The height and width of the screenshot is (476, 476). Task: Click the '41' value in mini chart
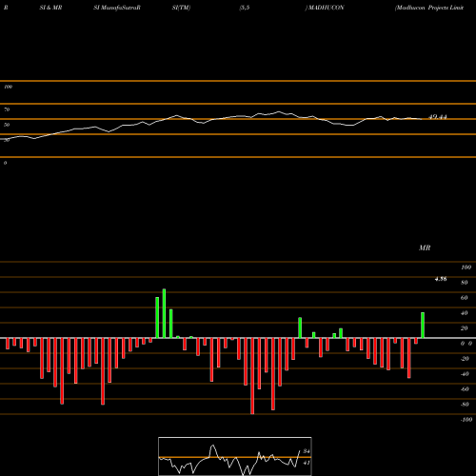click(307, 463)
